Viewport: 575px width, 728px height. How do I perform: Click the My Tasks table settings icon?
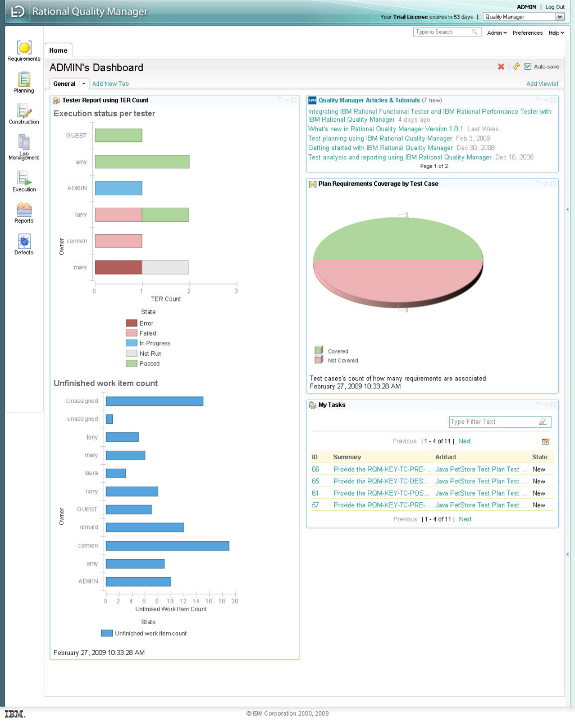tap(545, 442)
